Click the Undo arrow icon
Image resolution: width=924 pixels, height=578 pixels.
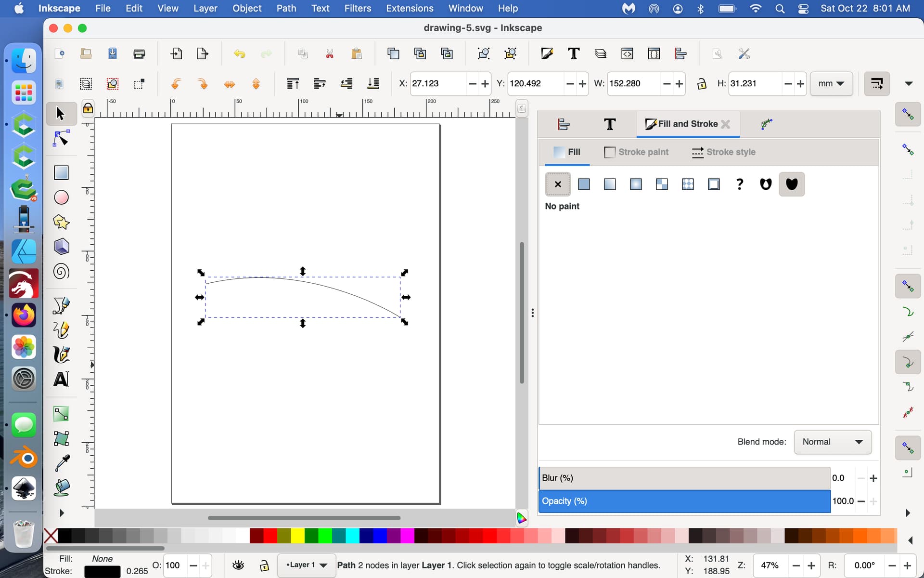pos(239,53)
